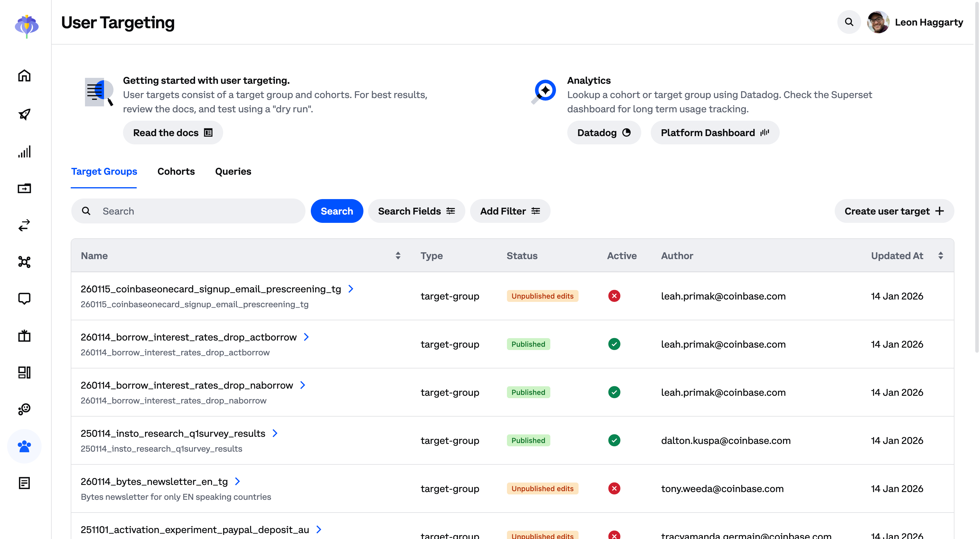Open the signal bars analytics sidebar icon
The height and width of the screenshot is (539, 980).
[x=24, y=152]
